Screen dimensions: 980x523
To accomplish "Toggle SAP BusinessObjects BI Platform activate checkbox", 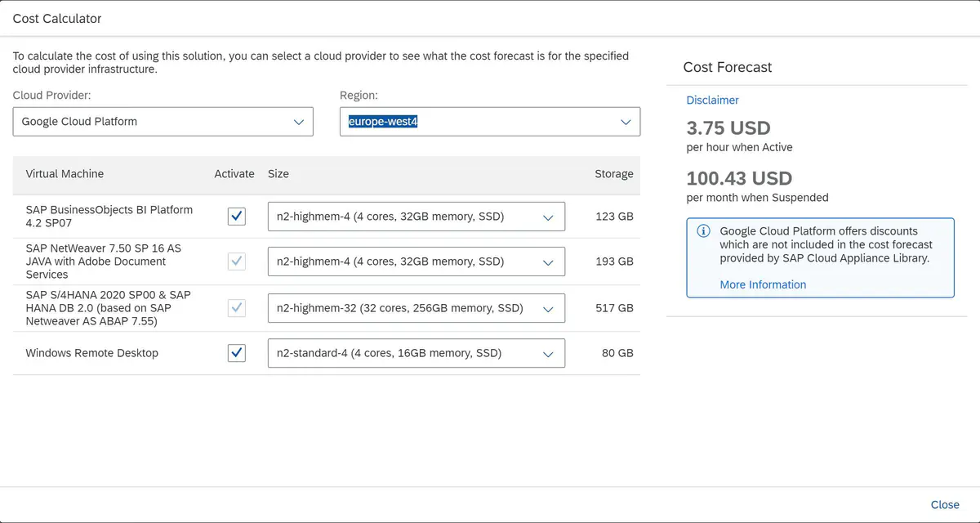I will pyautogui.click(x=237, y=217).
